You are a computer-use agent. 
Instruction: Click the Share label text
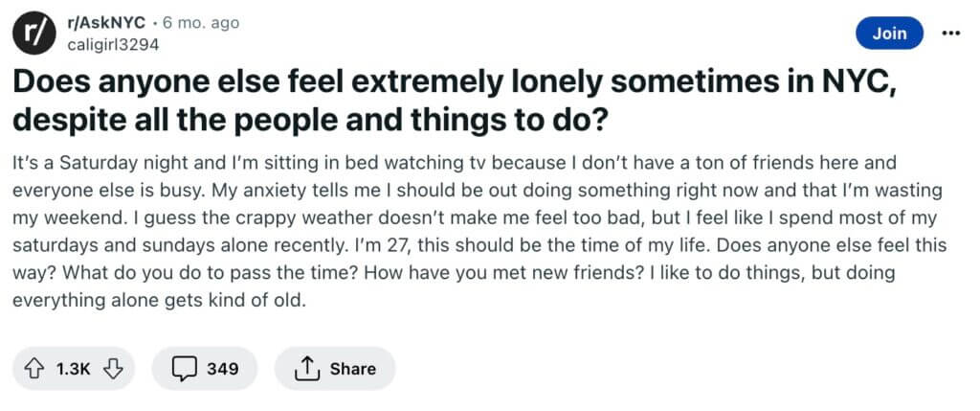(x=353, y=369)
